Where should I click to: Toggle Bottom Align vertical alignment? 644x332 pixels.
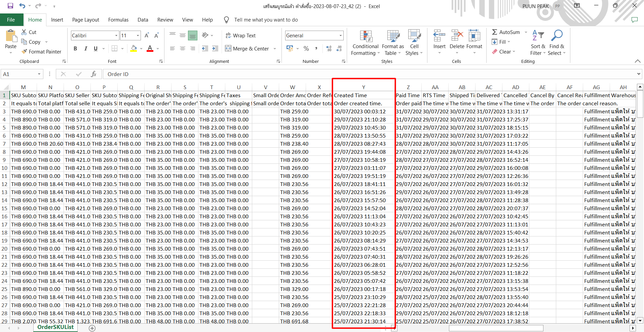193,35
